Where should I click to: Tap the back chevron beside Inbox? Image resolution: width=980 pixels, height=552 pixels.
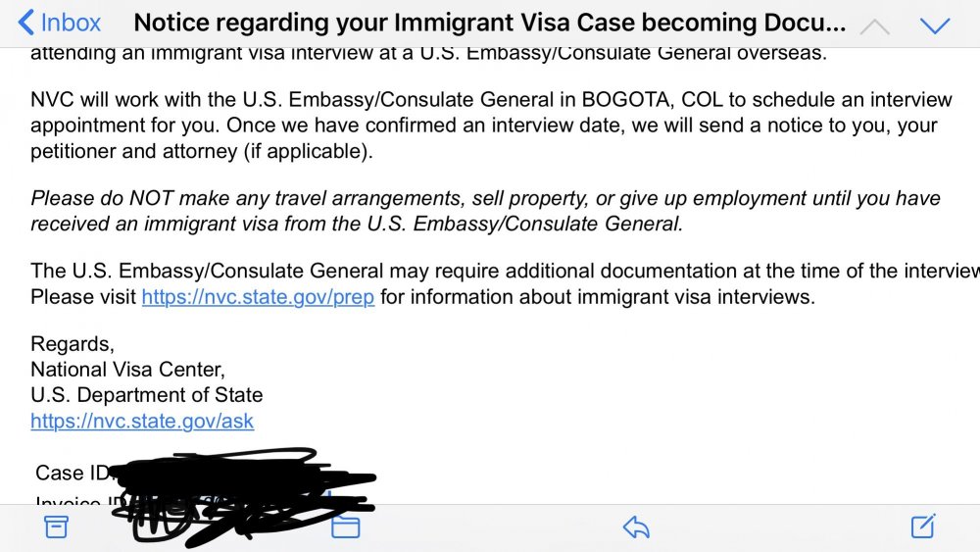point(25,23)
